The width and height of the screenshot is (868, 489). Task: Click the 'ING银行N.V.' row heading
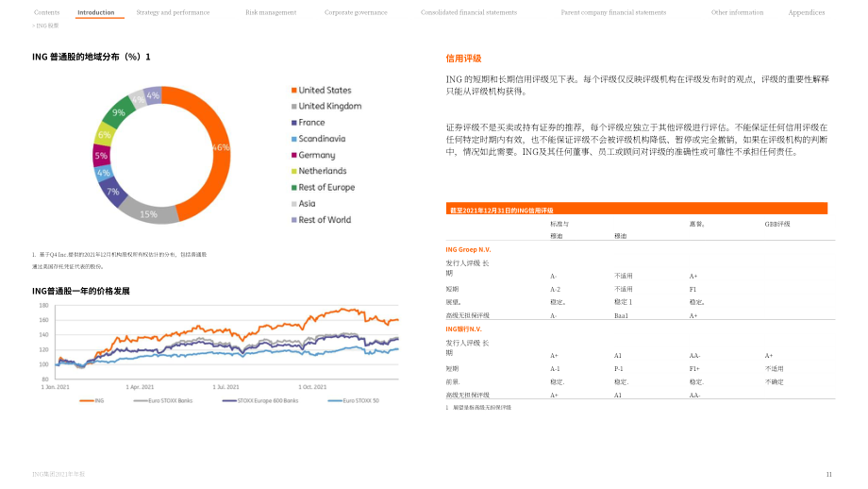[x=464, y=329]
